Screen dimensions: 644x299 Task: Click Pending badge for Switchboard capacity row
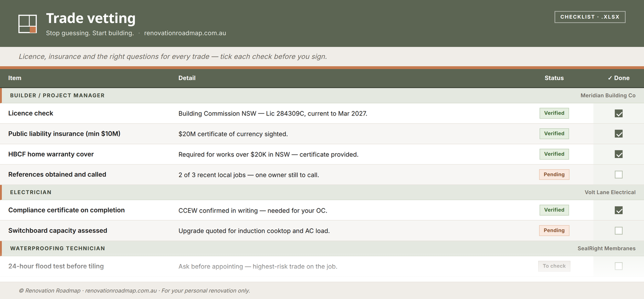(554, 230)
